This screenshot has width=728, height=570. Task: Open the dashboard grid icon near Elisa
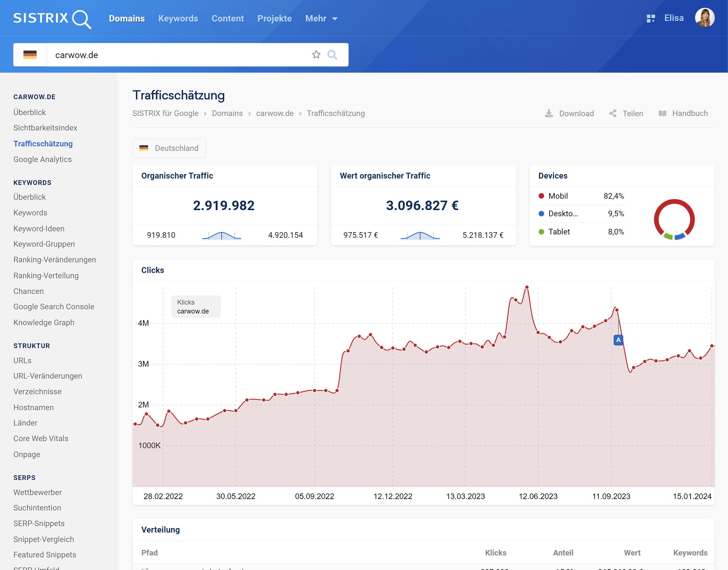[650, 18]
